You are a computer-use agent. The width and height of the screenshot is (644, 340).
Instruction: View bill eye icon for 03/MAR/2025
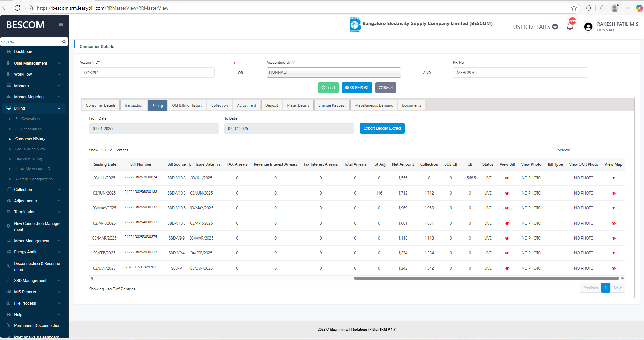tap(507, 238)
